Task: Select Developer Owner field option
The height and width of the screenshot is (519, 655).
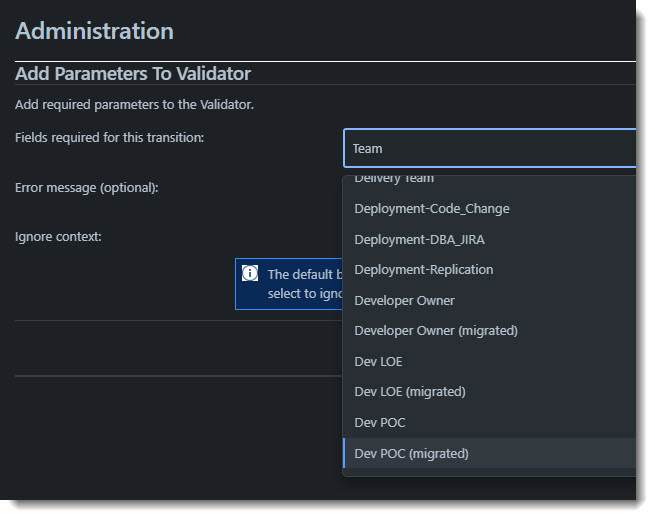Action: pyautogui.click(x=490, y=300)
